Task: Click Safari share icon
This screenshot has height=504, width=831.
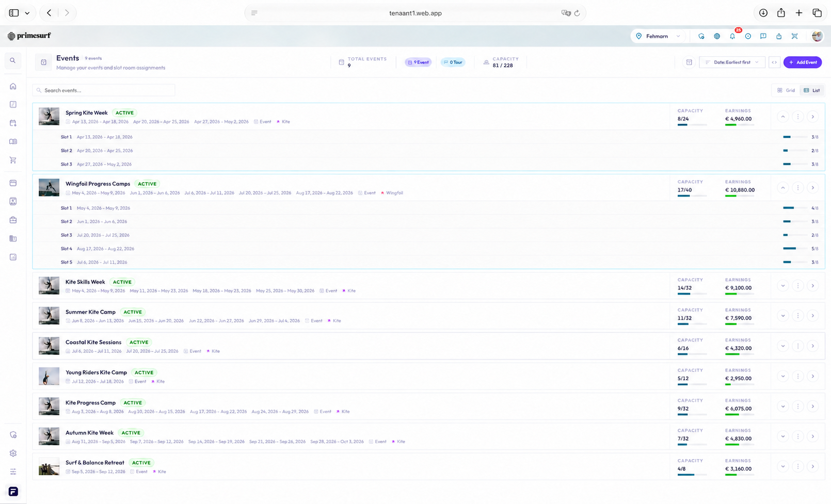Action: tap(781, 13)
